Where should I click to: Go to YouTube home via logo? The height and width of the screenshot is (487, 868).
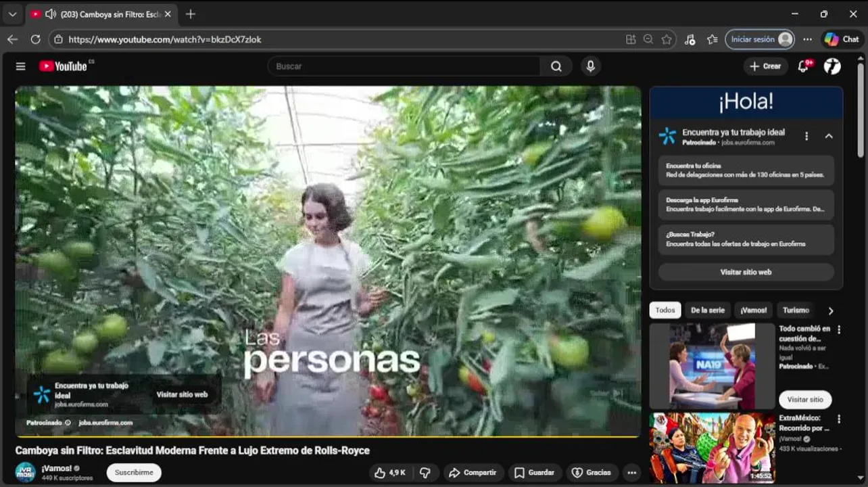pyautogui.click(x=63, y=66)
